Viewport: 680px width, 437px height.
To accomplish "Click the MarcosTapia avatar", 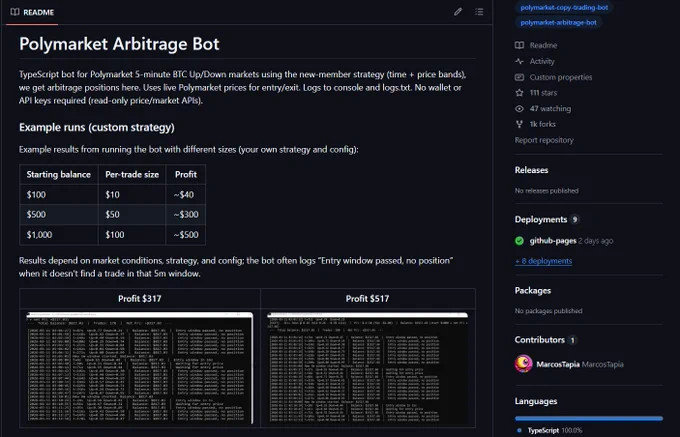I will pyautogui.click(x=523, y=364).
